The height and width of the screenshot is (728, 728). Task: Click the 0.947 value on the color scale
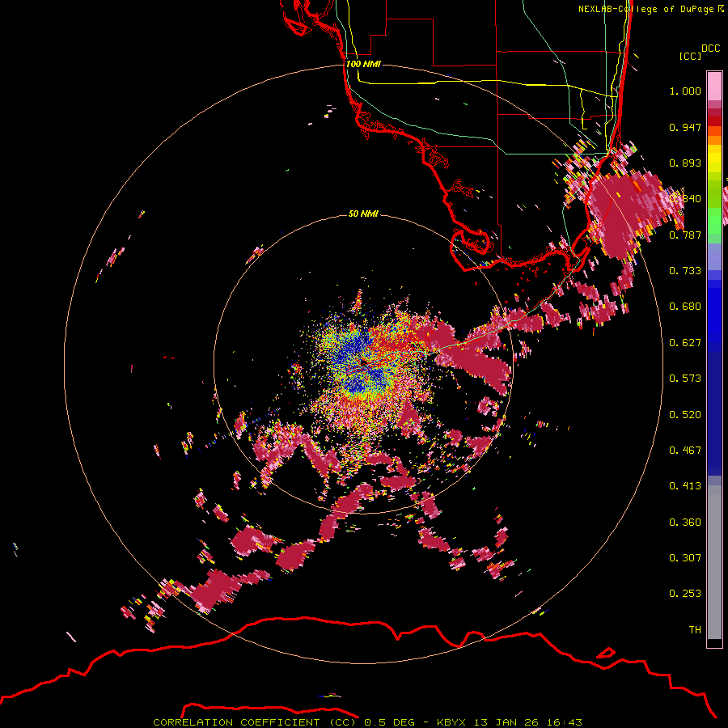tap(685, 127)
